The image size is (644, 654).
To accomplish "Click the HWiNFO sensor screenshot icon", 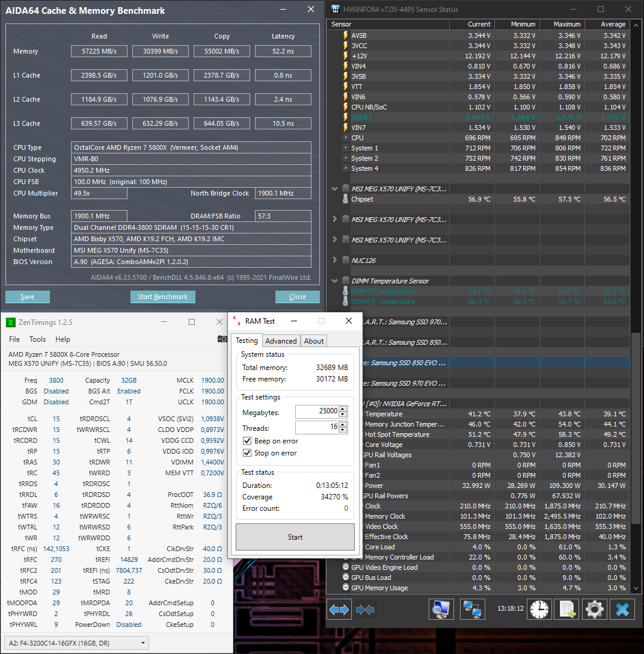I will pos(441,609).
